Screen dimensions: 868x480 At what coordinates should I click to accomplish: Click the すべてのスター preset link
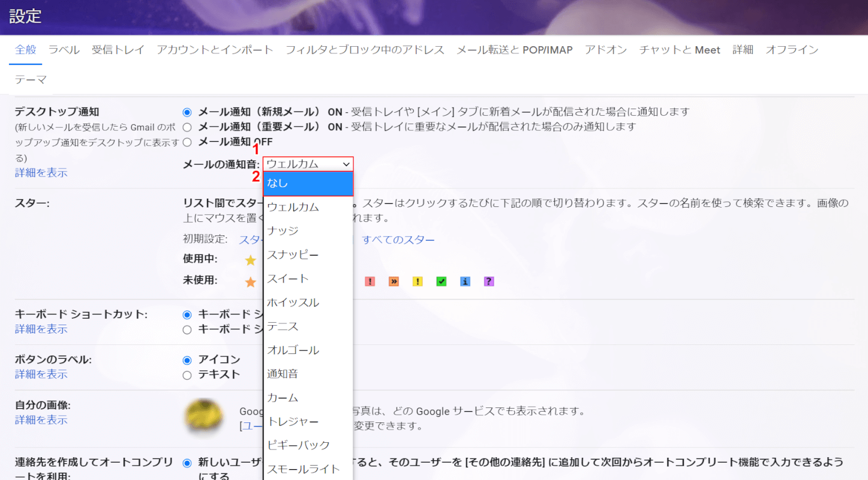pos(398,240)
